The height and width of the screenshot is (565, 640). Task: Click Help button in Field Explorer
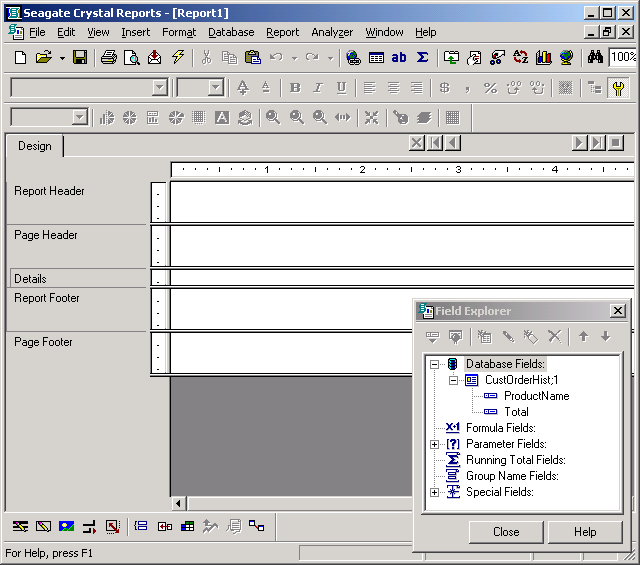click(585, 532)
